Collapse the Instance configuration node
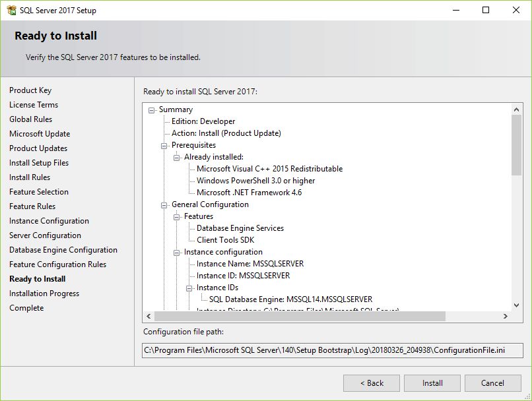532x401 pixels. [176, 253]
